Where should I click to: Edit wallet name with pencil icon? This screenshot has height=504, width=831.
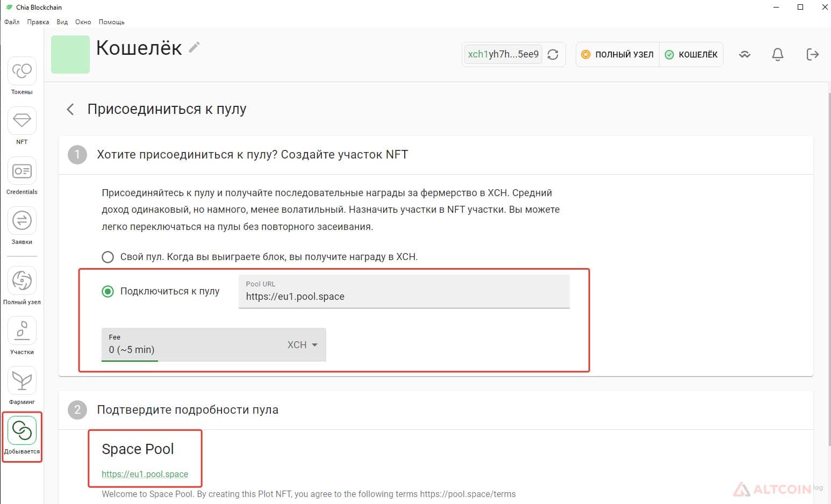point(195,47)
